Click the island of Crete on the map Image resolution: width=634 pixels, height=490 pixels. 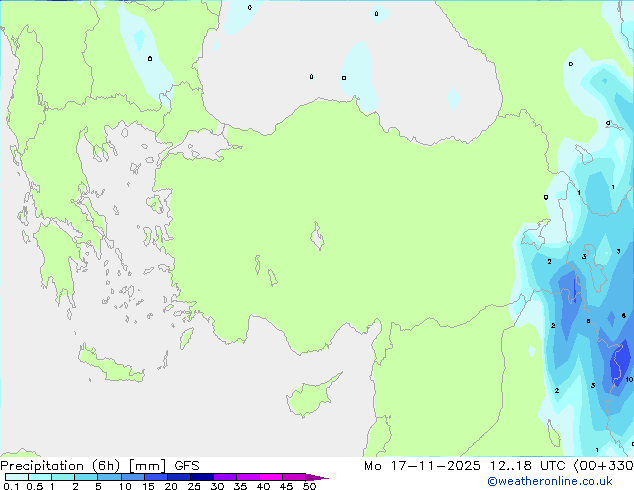click(110, 365)
